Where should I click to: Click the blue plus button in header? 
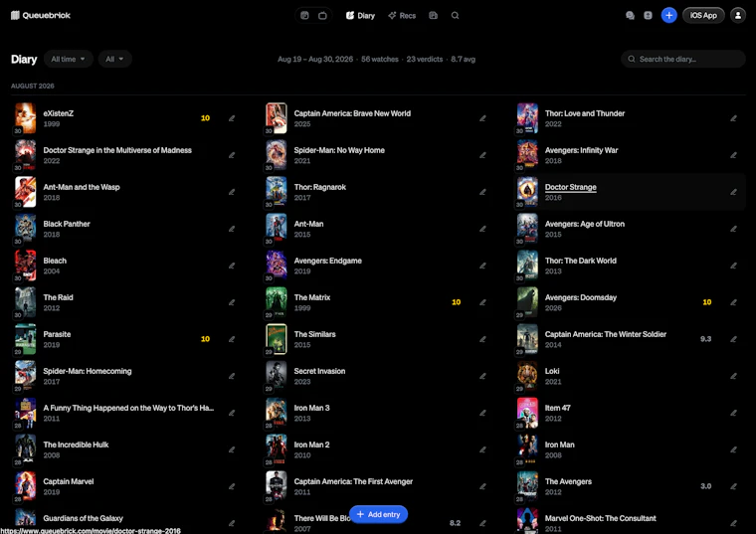click(x=668, y=16)
